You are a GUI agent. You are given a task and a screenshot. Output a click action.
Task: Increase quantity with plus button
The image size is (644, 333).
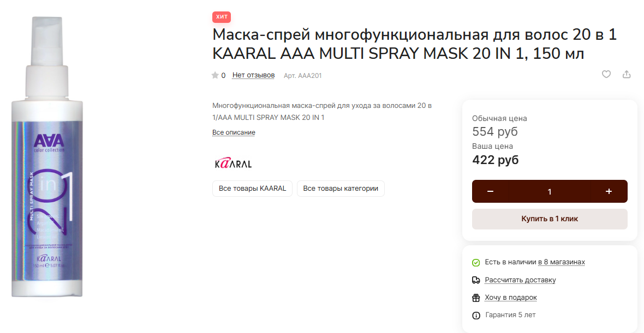(x=609, y=191)
